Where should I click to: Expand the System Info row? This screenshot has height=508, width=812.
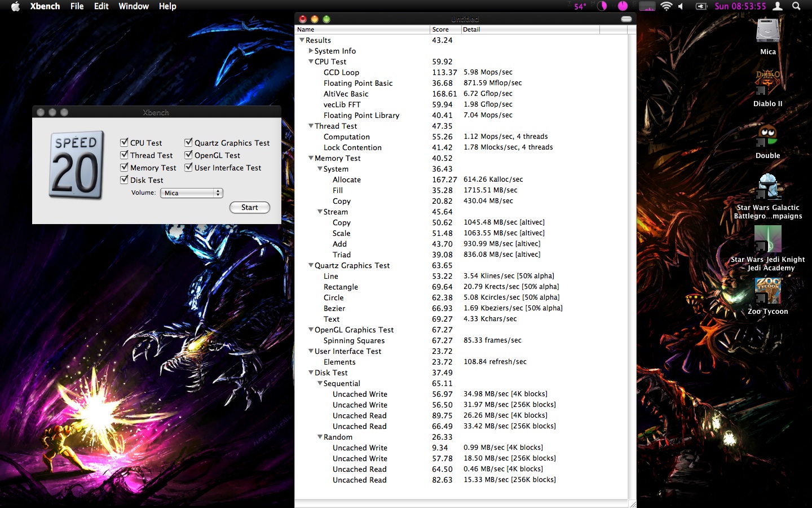[x=311, y=51]
